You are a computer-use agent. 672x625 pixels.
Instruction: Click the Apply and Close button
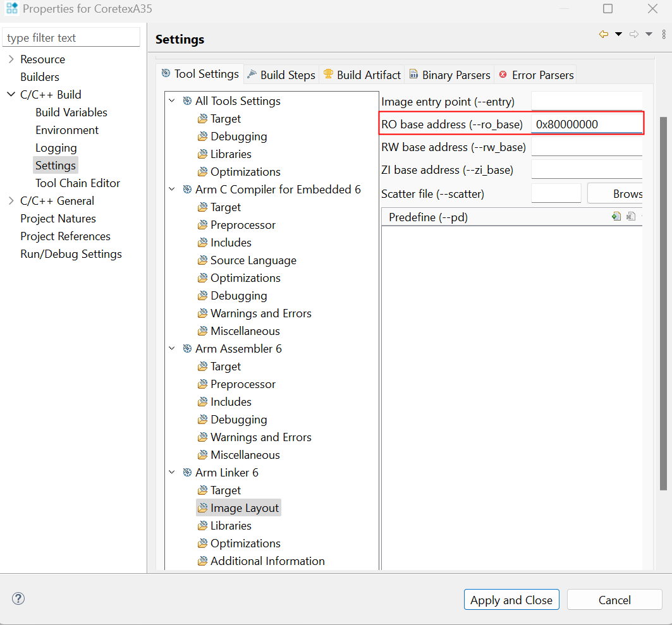point(511,600)
